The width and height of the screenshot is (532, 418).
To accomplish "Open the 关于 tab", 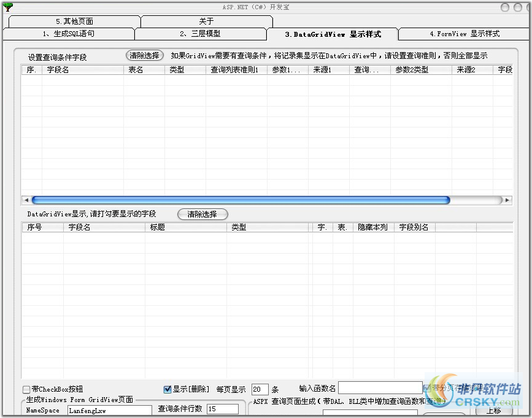I will (x=206, y=21).
